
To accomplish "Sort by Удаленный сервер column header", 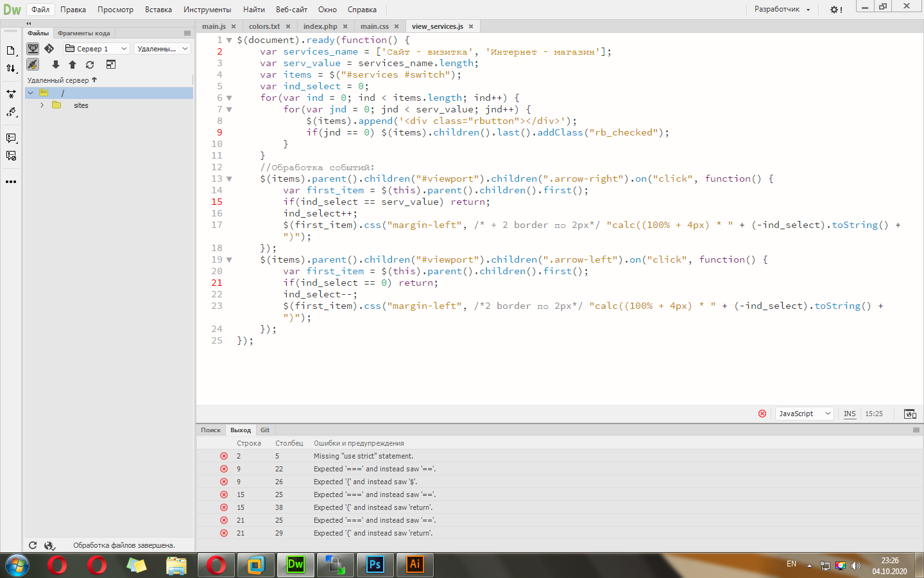I will pos(62,80).
